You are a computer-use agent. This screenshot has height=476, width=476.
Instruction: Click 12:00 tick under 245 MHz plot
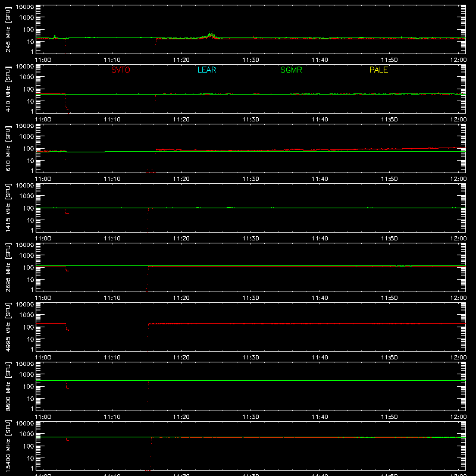pyautogui.click(x=458, y=60)
